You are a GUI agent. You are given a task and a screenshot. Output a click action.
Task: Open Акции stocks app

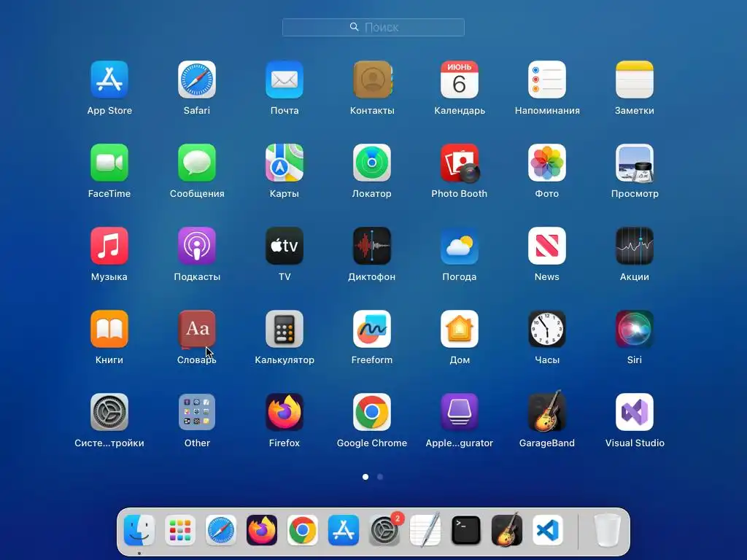point(635,246)
